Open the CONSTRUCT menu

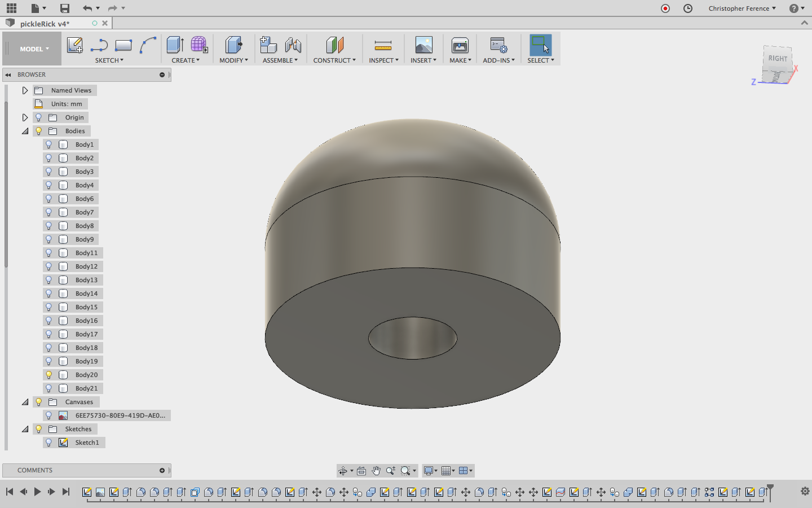[334, 60]
